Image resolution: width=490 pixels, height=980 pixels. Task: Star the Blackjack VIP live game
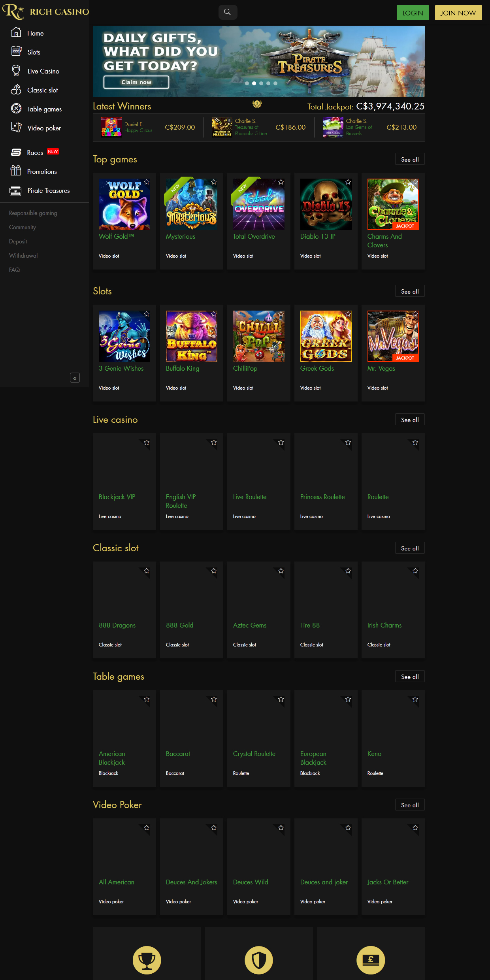tap(147, 443)
